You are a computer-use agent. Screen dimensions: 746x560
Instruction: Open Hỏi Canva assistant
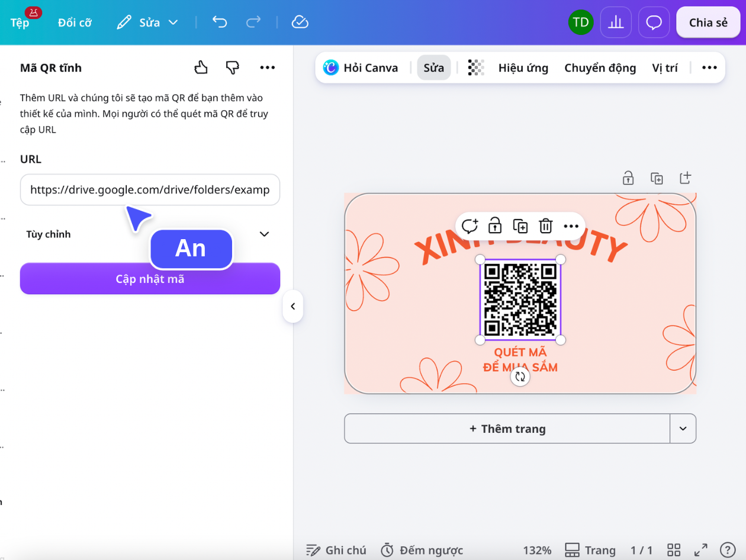[x=360, y=67]
